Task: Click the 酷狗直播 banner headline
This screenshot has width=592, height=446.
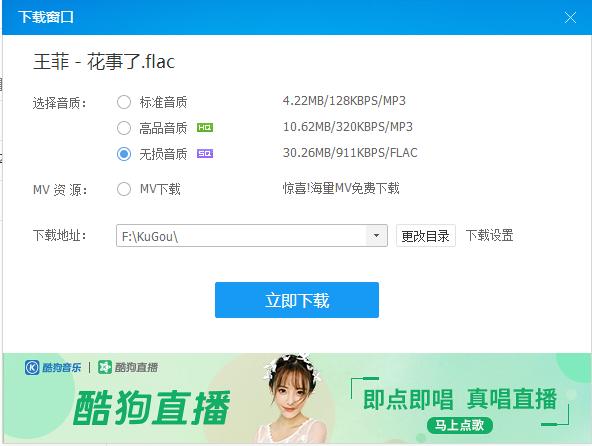Action: 151,407
